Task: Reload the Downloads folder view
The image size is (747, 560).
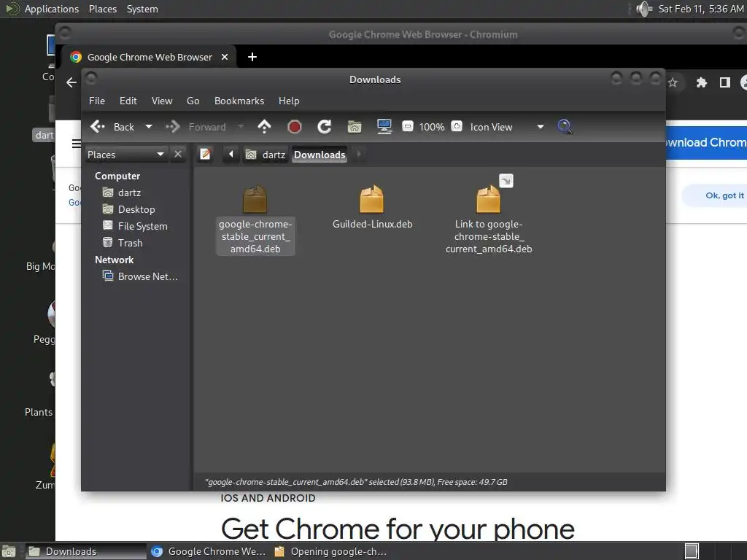Action: pos(325,127)
